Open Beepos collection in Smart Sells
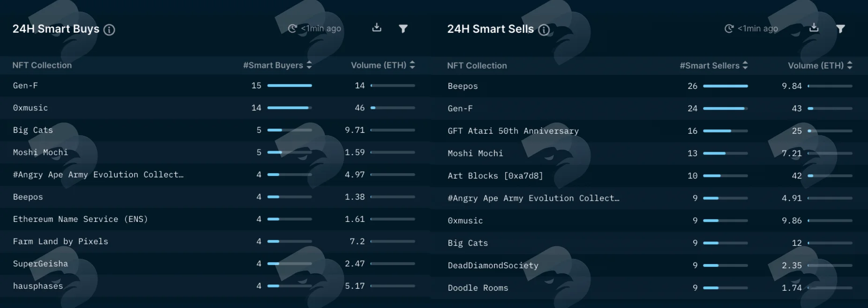The width and height of the screenshot is (868, 308). 463,86
